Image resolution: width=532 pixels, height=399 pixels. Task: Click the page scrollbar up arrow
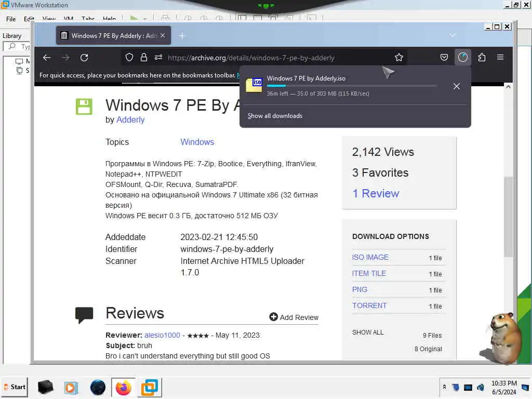[x=508, y=87]
